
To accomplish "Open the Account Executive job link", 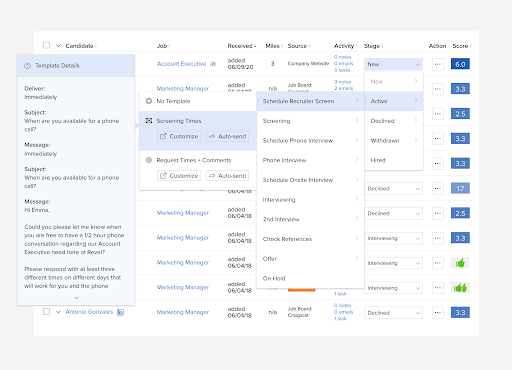I will pos(181,64).
